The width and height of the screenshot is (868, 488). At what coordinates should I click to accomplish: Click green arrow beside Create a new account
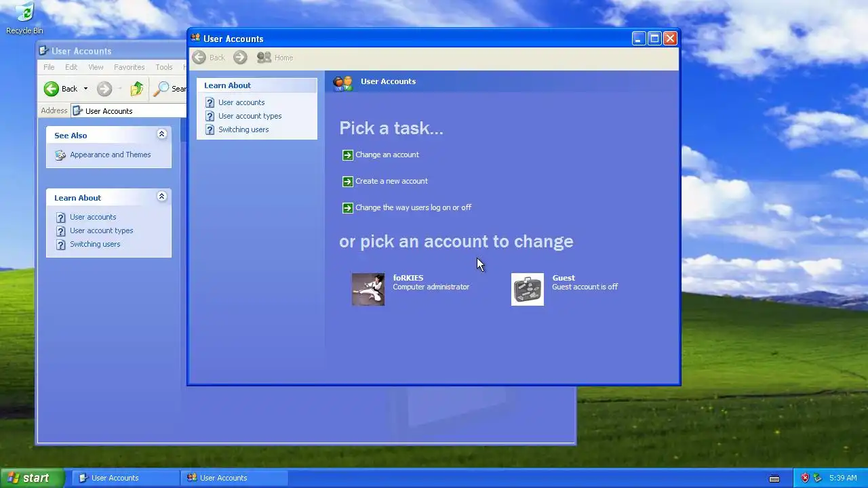point(347,182)
